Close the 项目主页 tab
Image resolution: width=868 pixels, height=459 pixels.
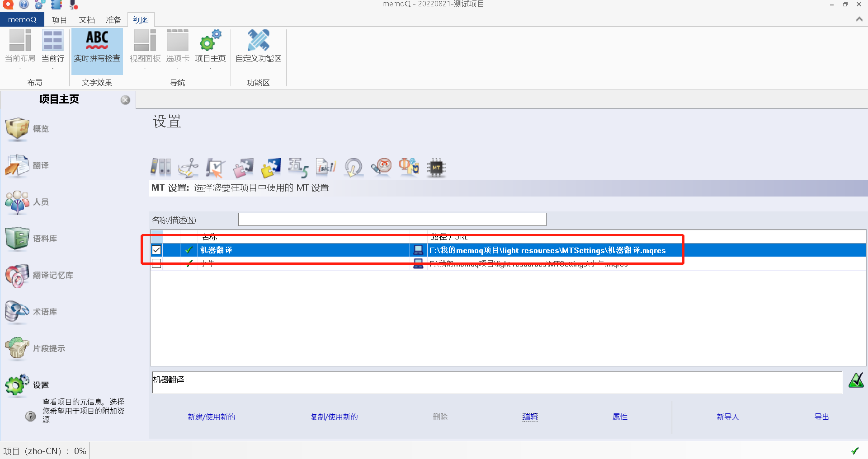(125, 100)
